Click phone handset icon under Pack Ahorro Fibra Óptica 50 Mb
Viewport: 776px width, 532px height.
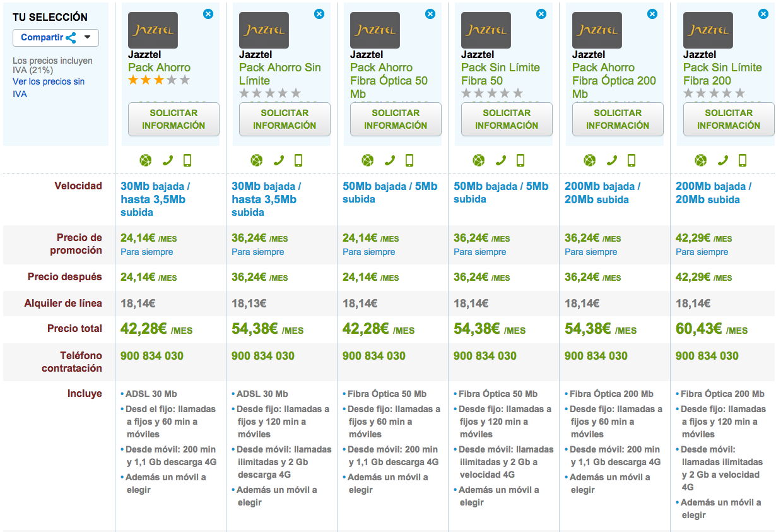tap(390, 160)
